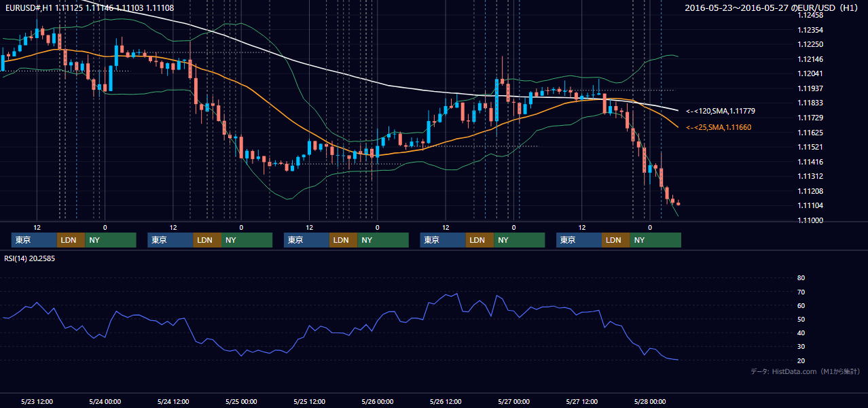The width and height of the screenshot is (868, 408).
Task: Click the 1.12458 price axis label
Action: (810, 15)
